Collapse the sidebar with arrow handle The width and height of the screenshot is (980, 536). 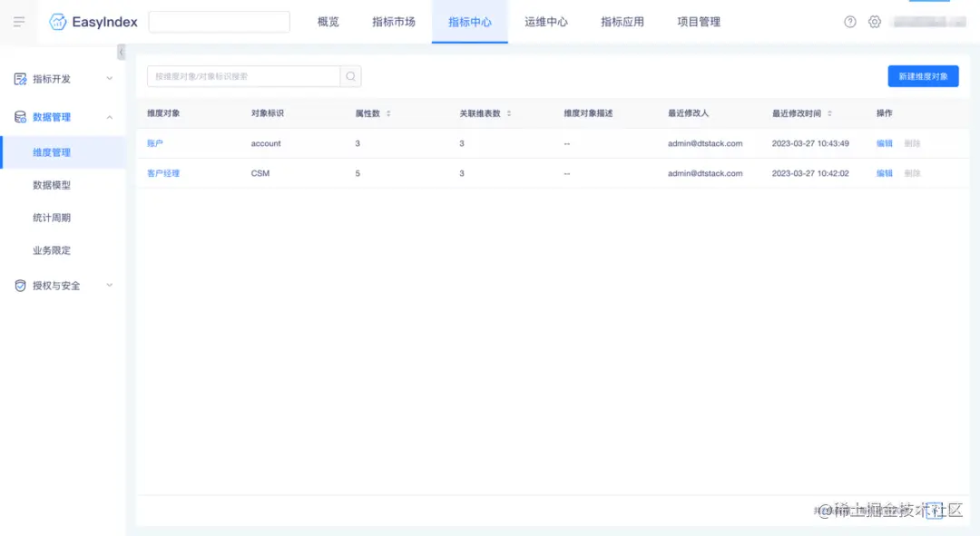coord(122,53)
